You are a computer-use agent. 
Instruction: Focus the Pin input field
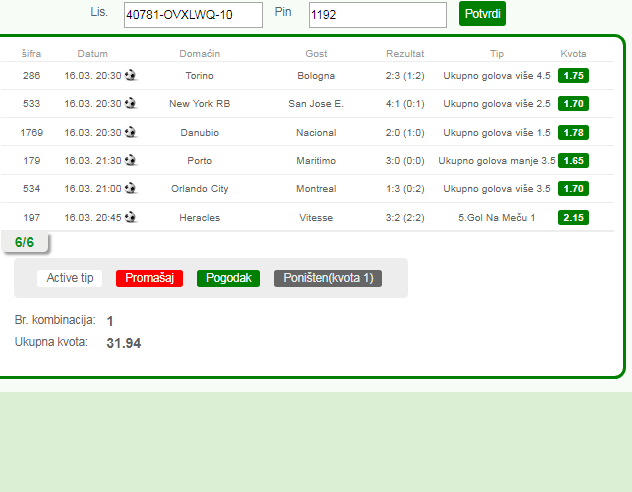(x=378, y=15)
